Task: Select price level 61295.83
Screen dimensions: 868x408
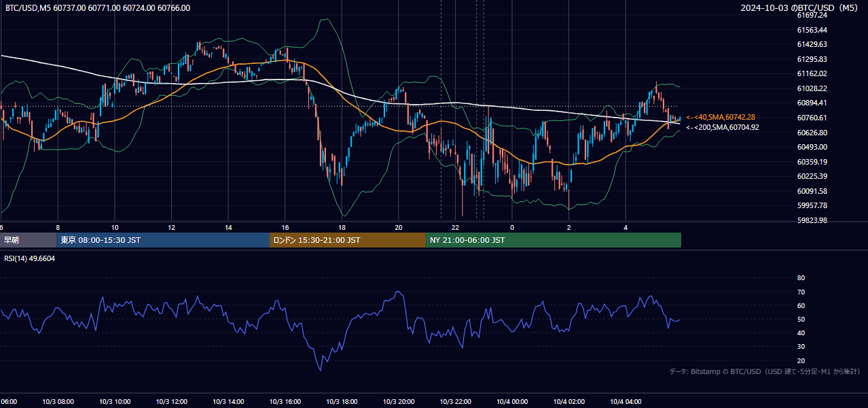Action: point(812,59)
